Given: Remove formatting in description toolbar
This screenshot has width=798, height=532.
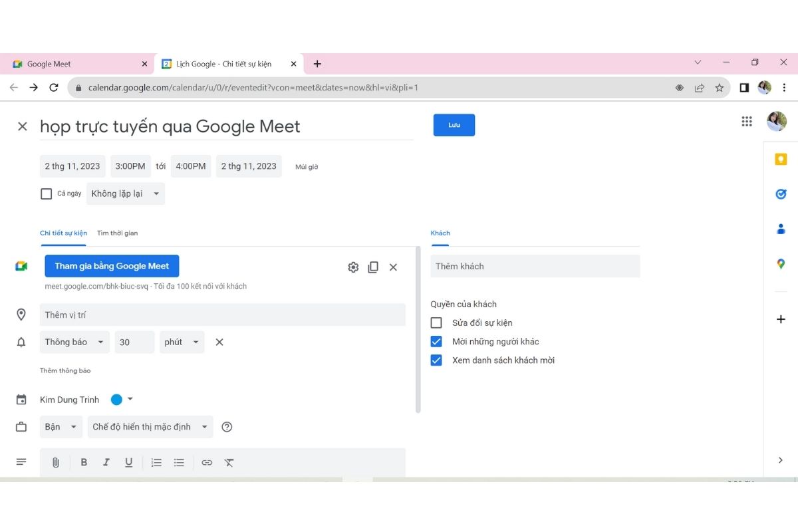Looking at the screenshot, I should pyautogui.click(x=229, y=462).
